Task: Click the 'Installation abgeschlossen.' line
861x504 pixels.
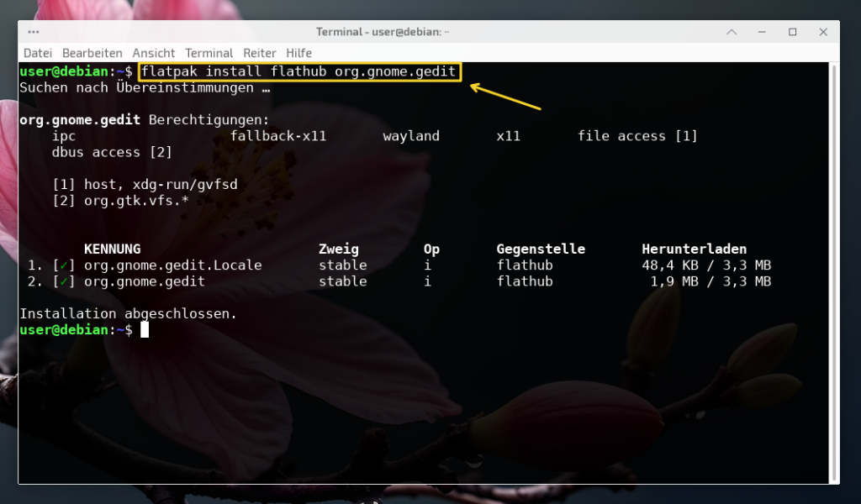Action: pyautogui.click(x=128, y=314)
